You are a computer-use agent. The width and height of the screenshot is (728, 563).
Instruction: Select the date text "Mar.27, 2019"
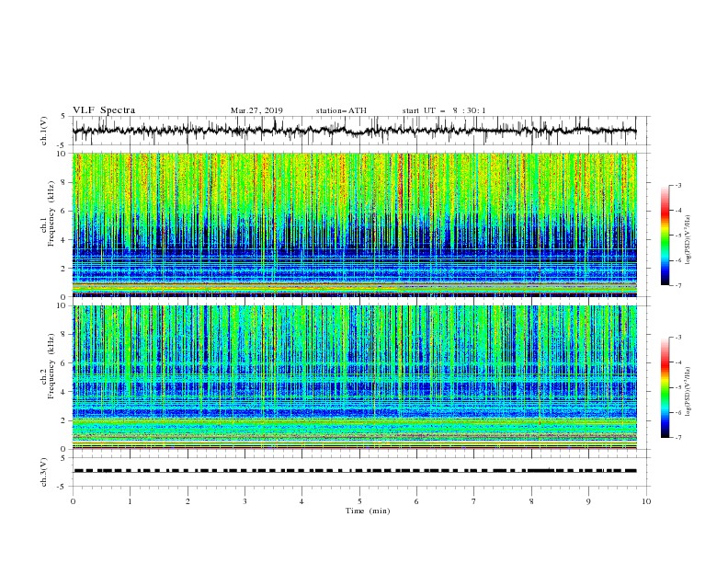click(x=256, y=110)
